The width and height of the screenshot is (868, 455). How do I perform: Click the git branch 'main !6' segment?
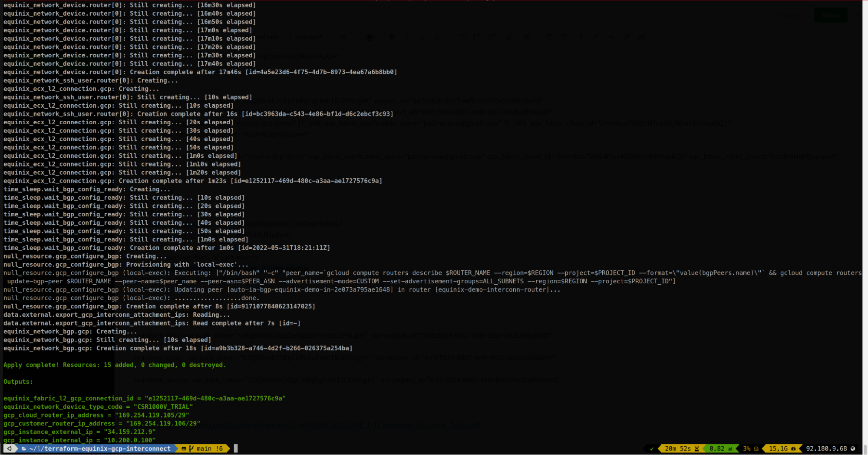203,448
